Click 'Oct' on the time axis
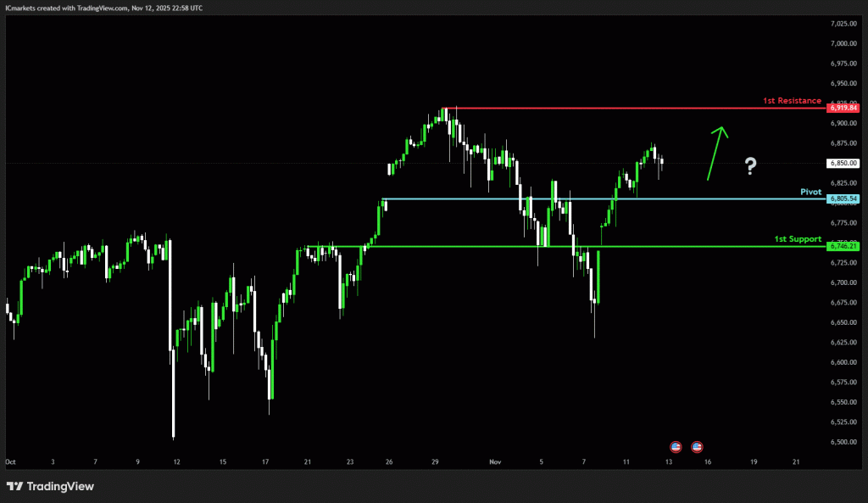 point(10,462)
